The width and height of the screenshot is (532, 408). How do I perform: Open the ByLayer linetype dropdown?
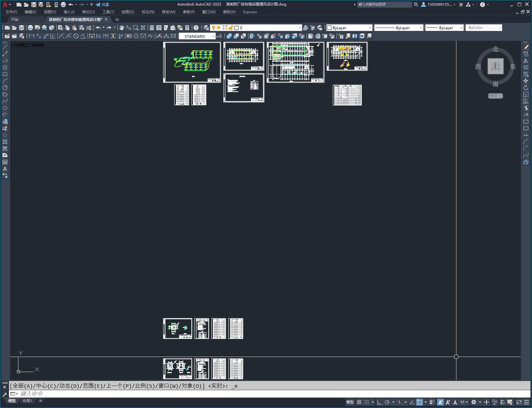tap(399, 28)
